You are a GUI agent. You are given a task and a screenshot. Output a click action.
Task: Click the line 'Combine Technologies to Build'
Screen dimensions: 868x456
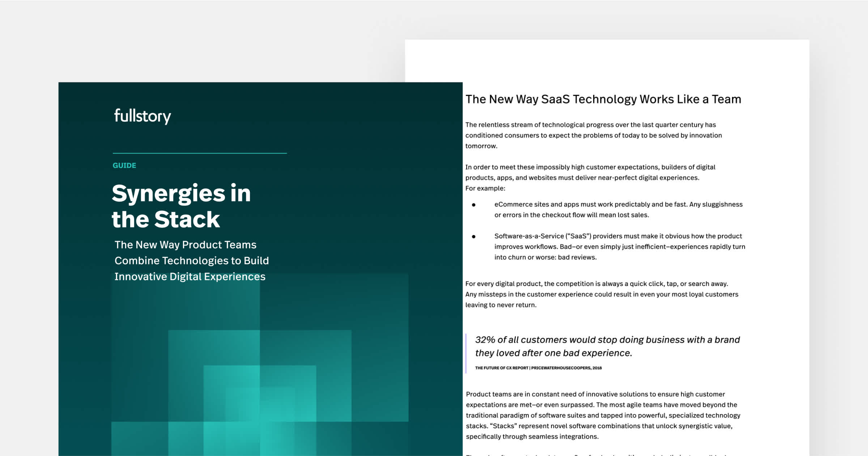click(192, 261)
